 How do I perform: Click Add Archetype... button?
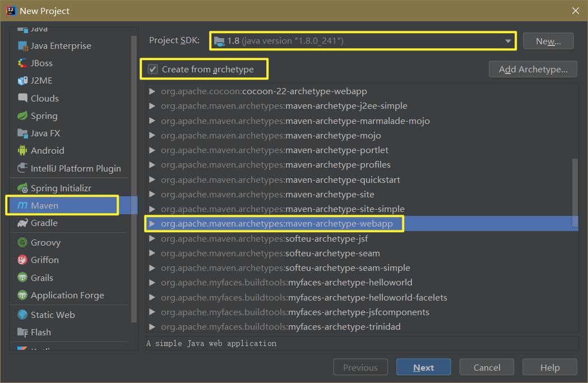pyautogui.click(x=533, y=69)
